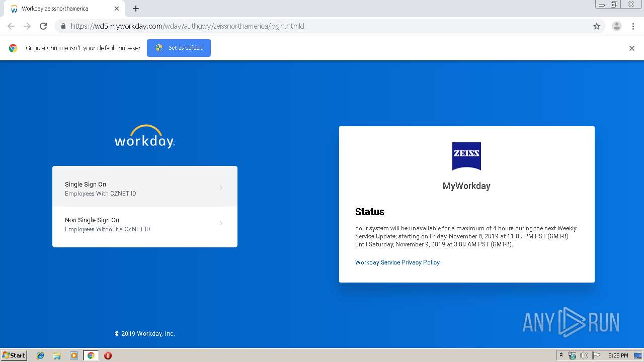Click the MyWorkday heading text
644x362 pixels.
click(466, 186)
